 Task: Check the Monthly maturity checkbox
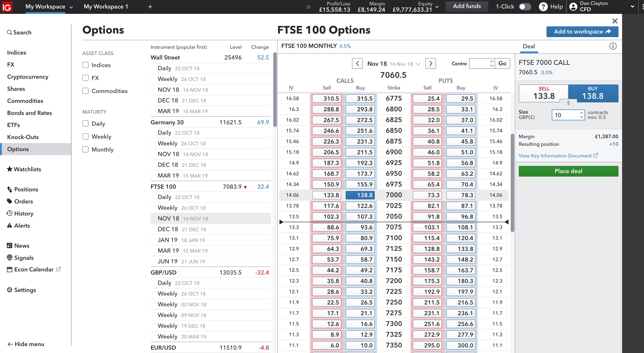pos(85,150)
